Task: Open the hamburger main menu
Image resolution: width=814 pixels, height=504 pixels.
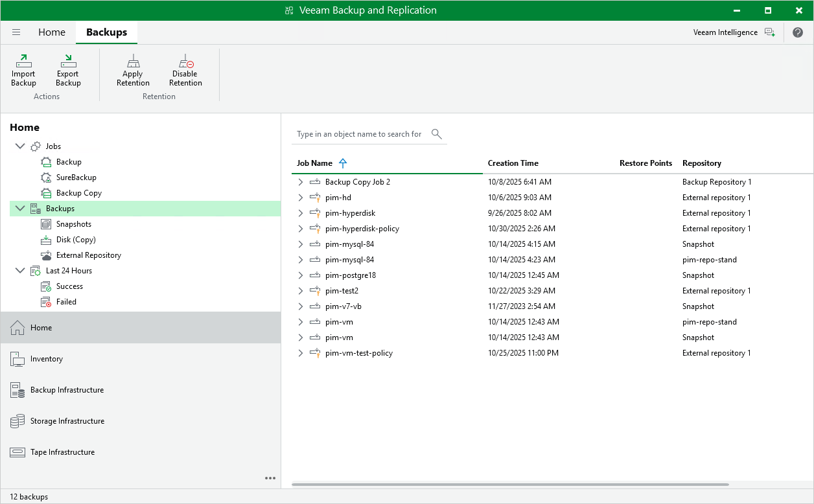Action: point(16,32)
